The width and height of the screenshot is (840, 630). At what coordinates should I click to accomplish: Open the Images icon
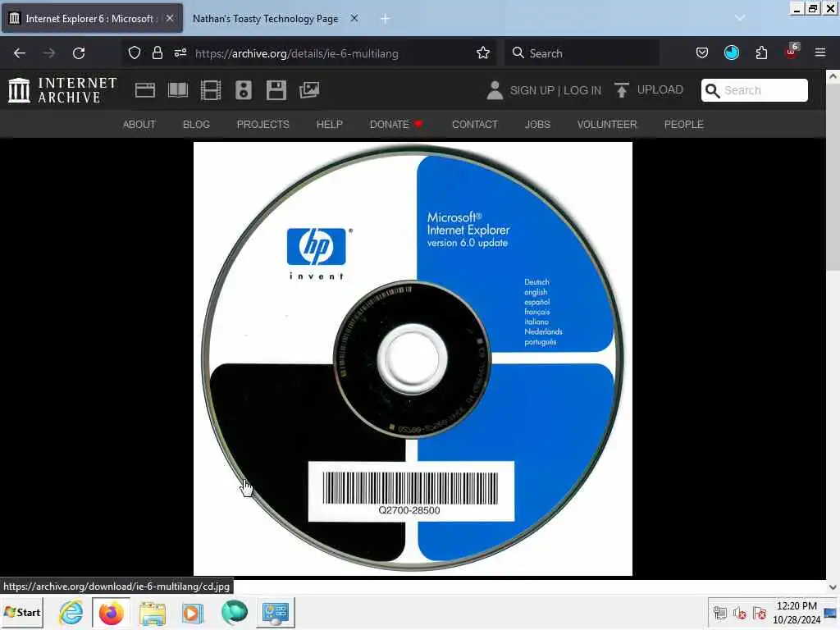point(309,90)
